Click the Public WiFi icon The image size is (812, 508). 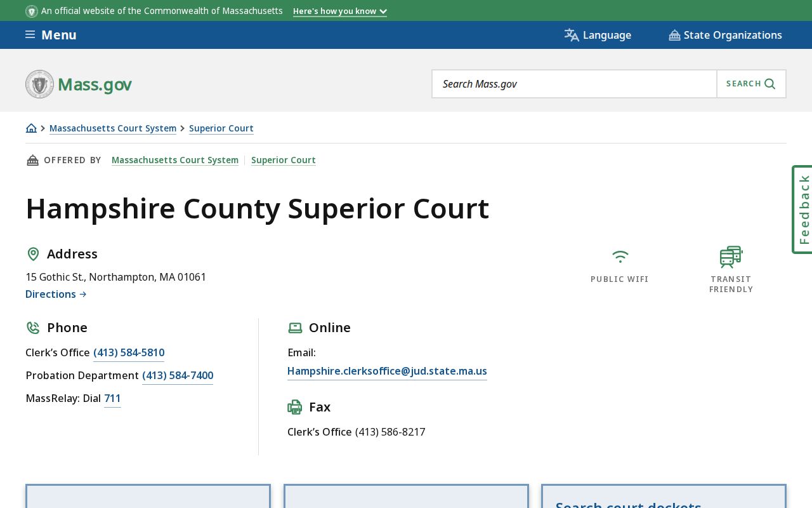coord(620,257)
